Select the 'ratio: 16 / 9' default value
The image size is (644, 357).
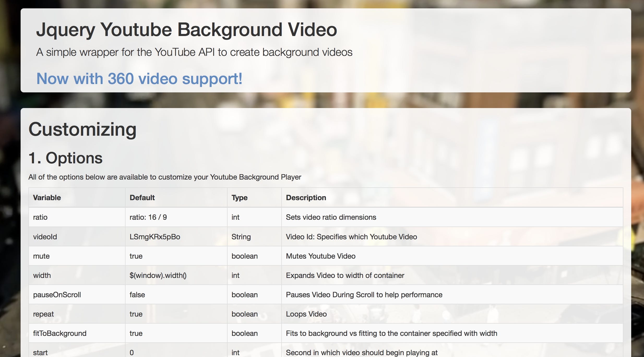point(148,217)
